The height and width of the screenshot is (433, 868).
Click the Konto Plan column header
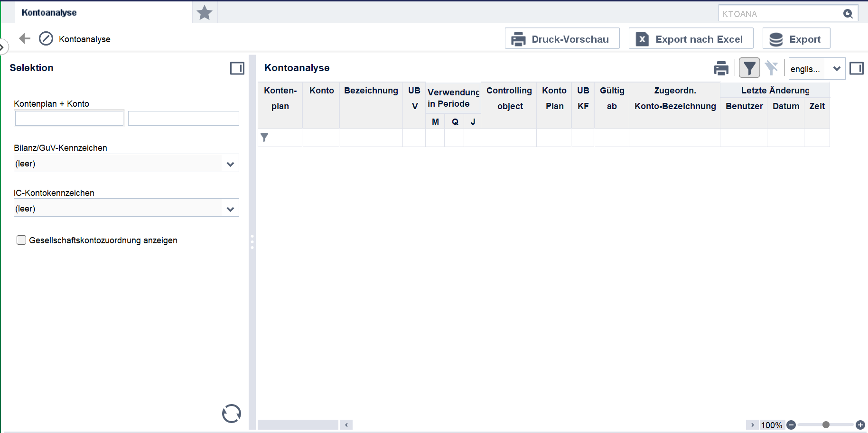pyautogui.click(x=554, y=105)
